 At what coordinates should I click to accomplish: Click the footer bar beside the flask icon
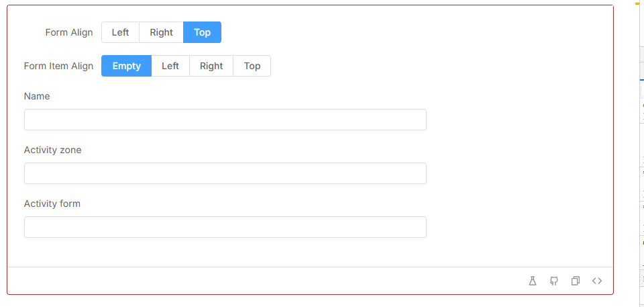(x=267, y=281)
